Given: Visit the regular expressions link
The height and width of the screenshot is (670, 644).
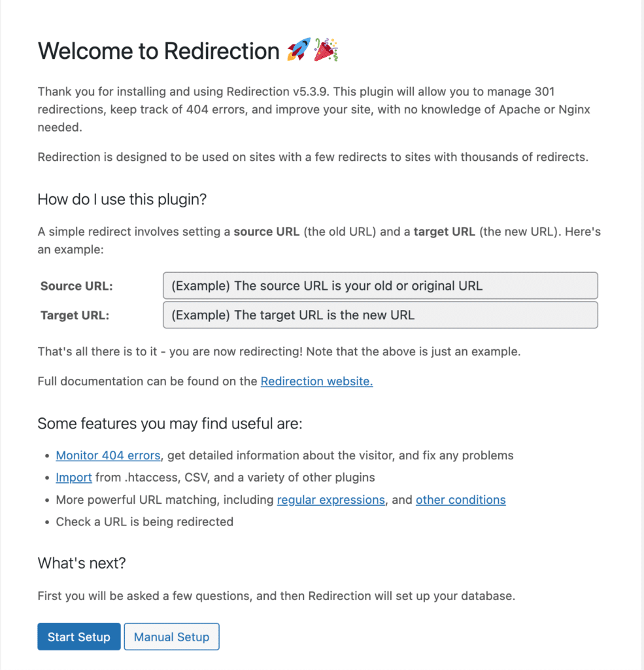Looking at the screenshot, I should pyautogui.click(x=331, y=499).
